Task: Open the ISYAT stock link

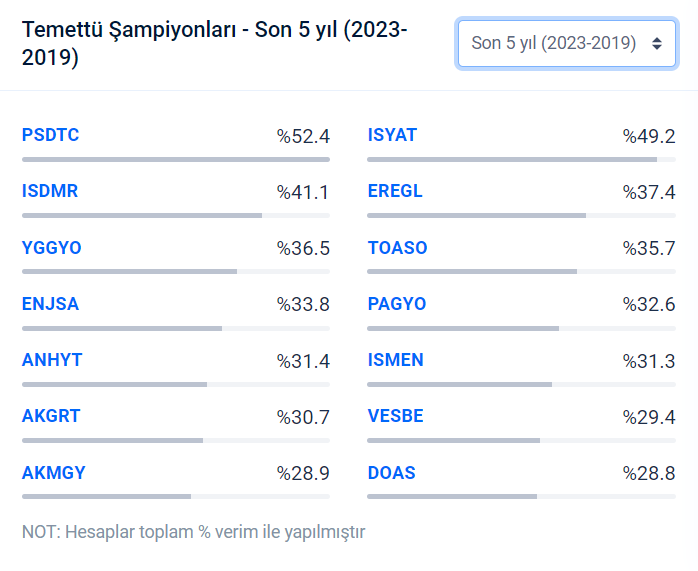Action: point(392,135)
